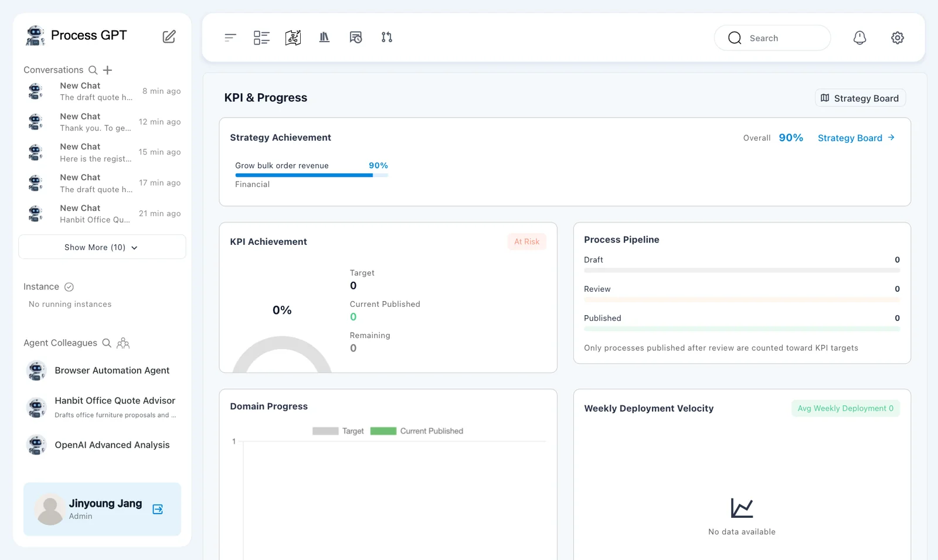This screenshot has height=560, width=938.
Task: Click the Strategy Board button
Action: (860, 98)
